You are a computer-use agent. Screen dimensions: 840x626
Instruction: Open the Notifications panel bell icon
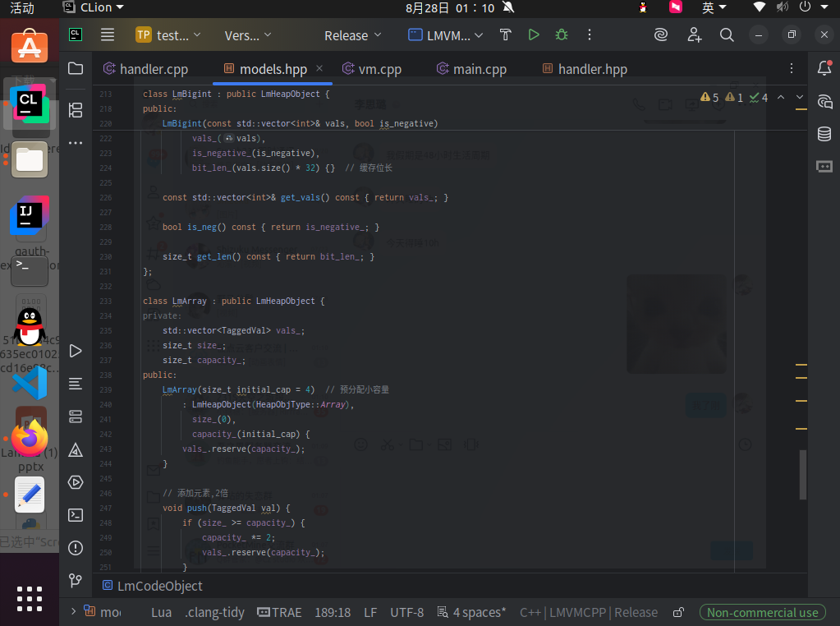tap(824, 68)
